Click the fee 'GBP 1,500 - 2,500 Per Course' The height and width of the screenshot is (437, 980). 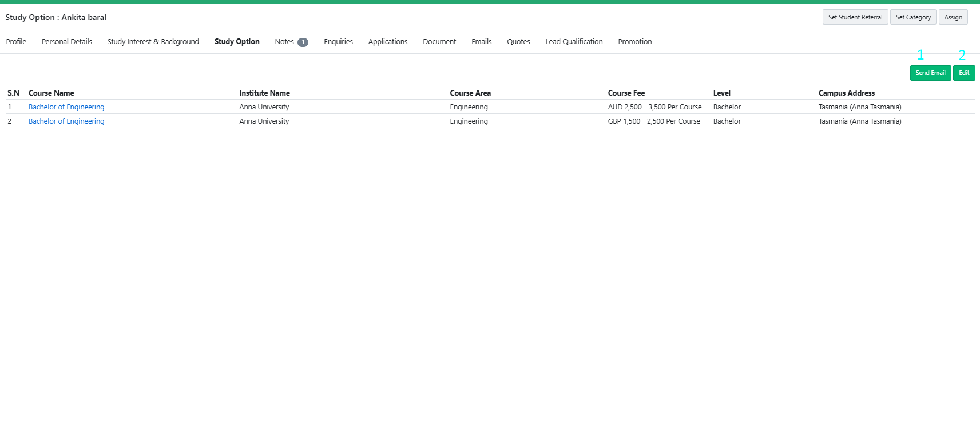(654, 121)
